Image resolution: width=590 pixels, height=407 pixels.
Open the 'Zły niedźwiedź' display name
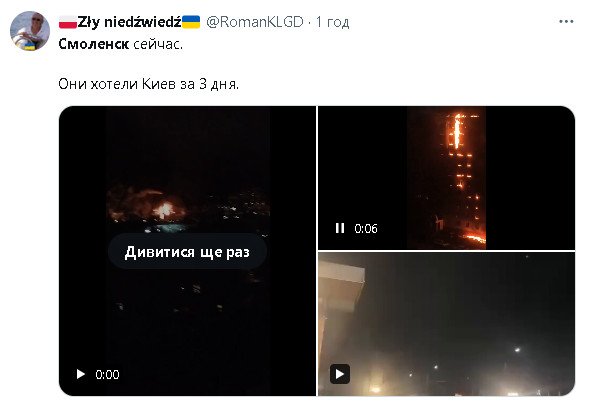click(129, 22)
